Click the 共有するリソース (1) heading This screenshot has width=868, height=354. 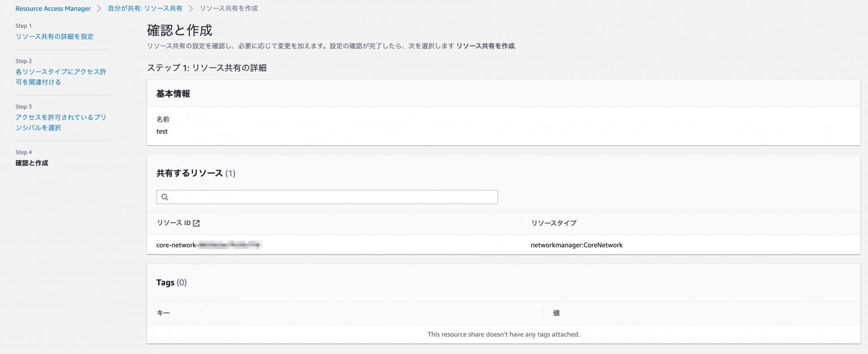pyautogui.click(x=196, y=173)
